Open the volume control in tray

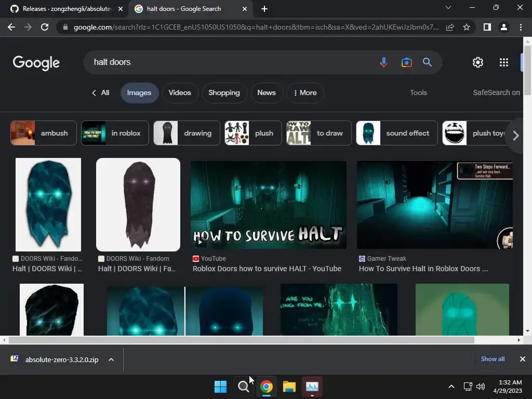pyautogui.click(x=481, y=387)
